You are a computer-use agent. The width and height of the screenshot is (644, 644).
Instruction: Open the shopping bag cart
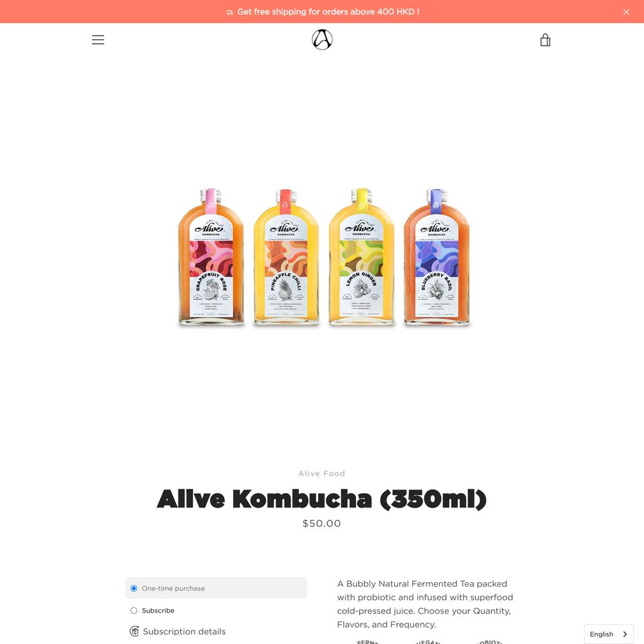tap(545, 40)
